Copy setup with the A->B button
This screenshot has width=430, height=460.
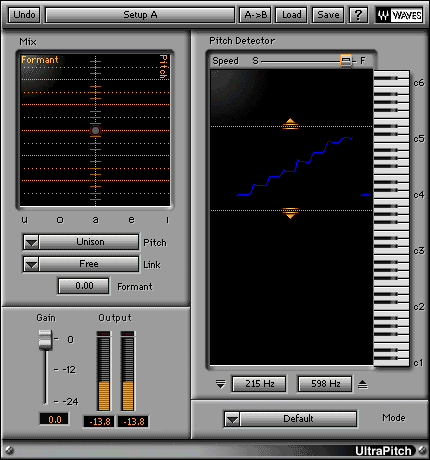(256, 15)
